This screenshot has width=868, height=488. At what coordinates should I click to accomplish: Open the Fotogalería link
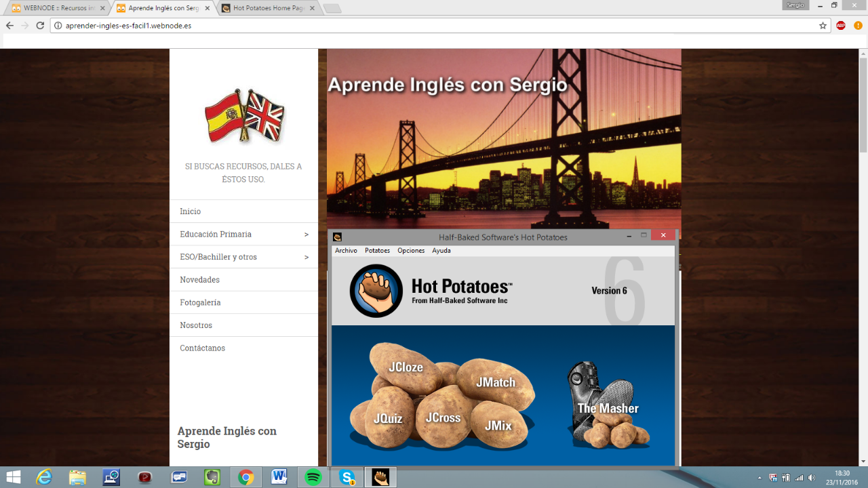tap(200, 302)
